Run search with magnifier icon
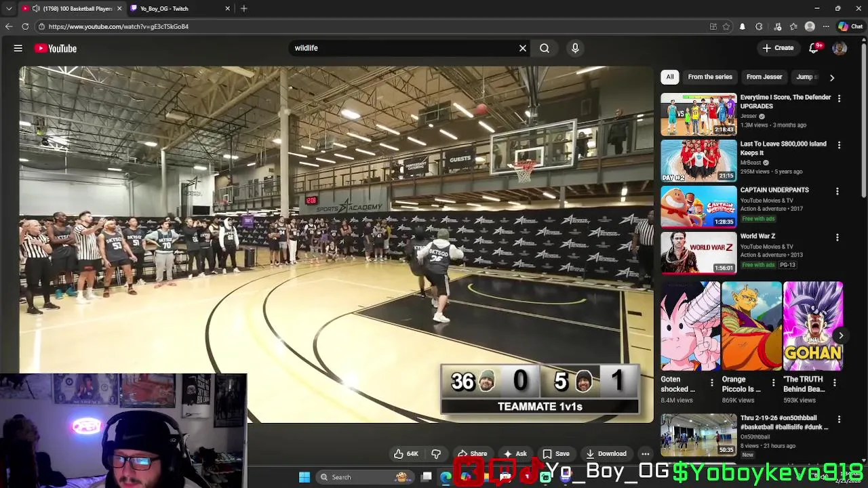Screen dimensions: 868x488 point(545,48)
